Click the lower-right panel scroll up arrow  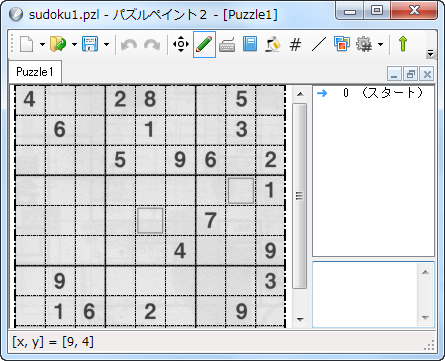point(425,272)
